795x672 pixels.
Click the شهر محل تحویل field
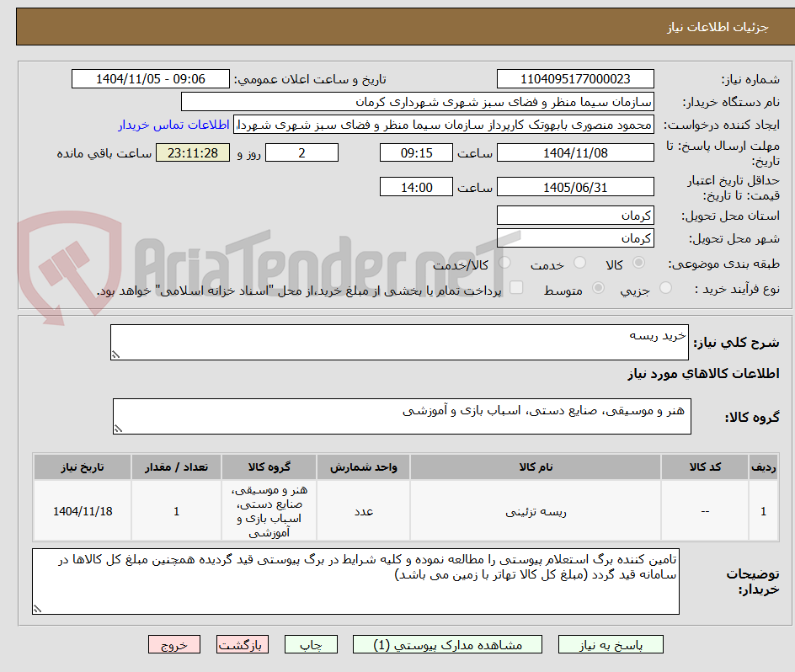click(x=575, y=237)
